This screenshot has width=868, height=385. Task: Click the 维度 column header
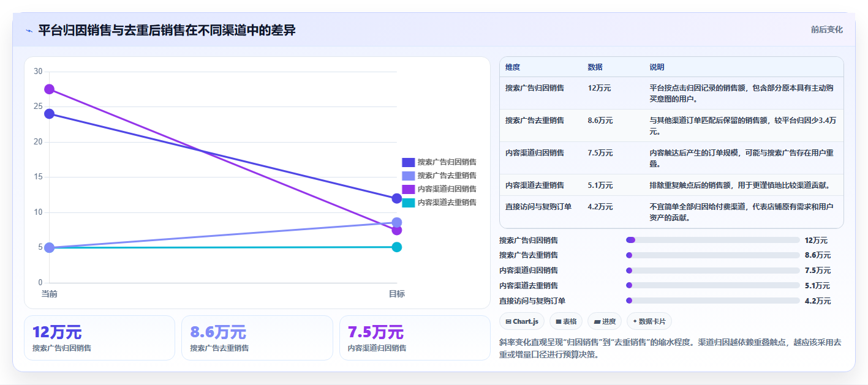(513, 67)
